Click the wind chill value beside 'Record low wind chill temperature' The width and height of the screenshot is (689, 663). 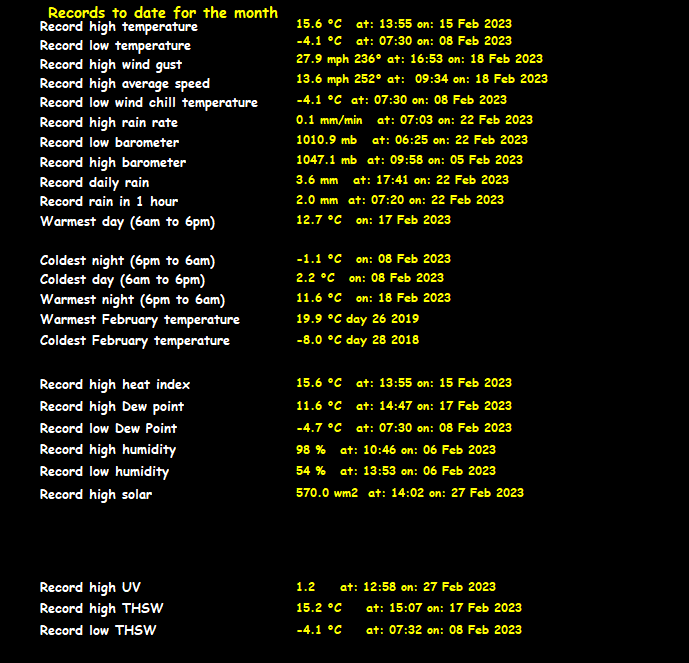point(401,100)
